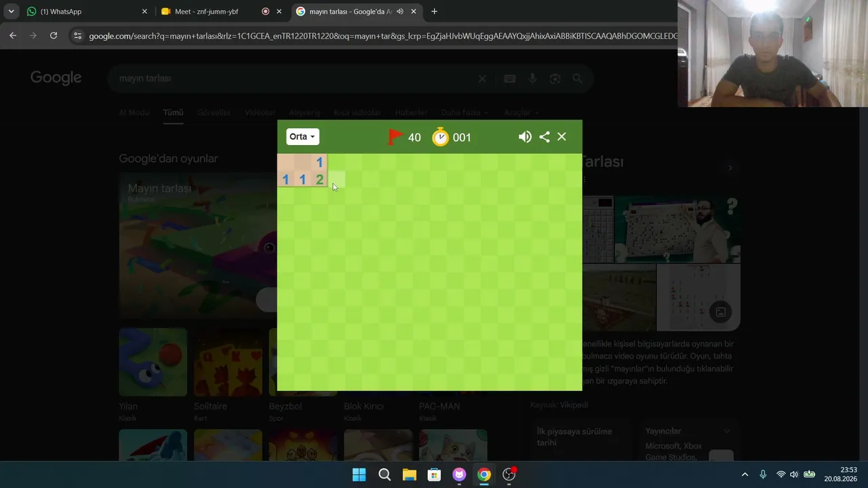Click the volume speaker icon in tray
The width and height of the screenshot is (868, 488).
point(794,474)
